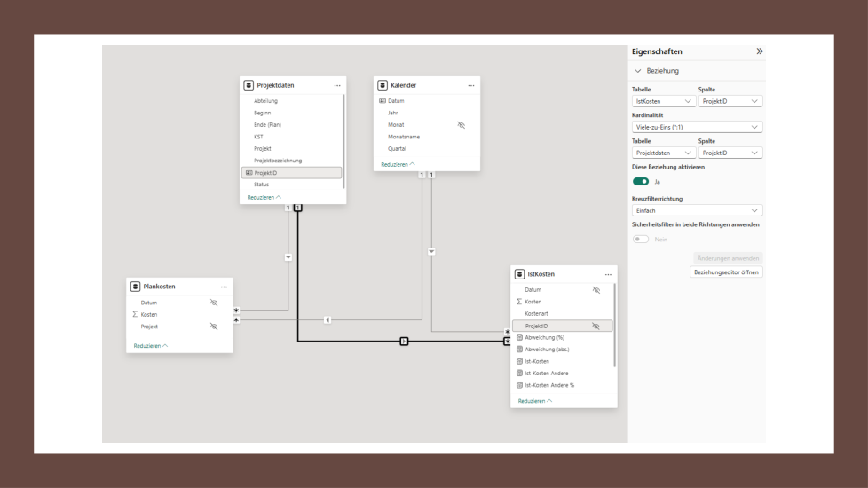Click the Projektdaten table header icon

click(249, 85)
